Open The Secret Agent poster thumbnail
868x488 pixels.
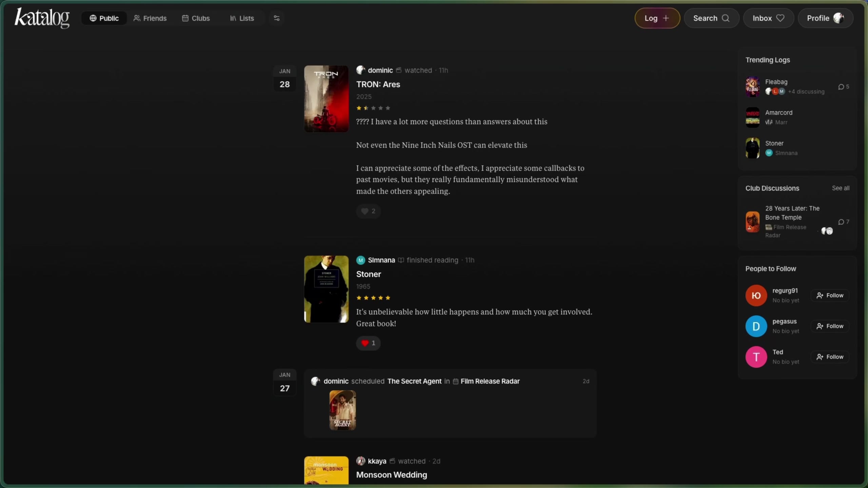click(x=342, y=410)
